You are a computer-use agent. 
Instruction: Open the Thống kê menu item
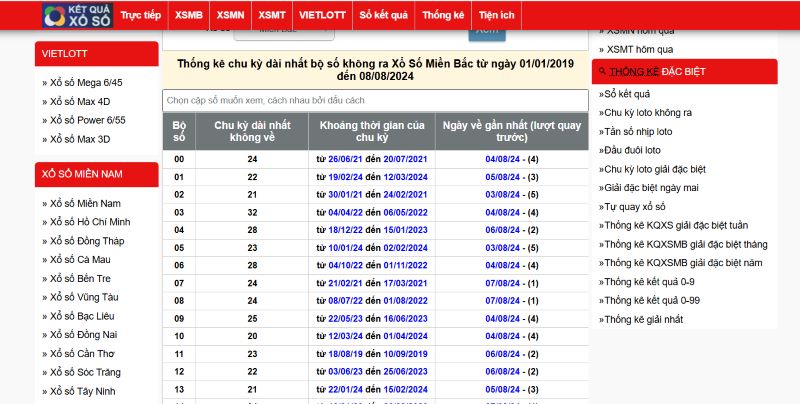point(443,16)
